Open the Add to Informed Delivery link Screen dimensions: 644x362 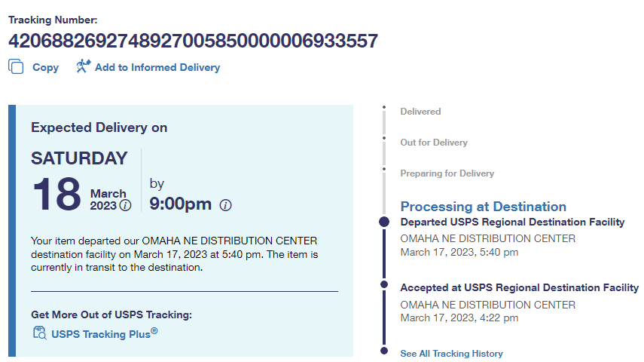157,68
